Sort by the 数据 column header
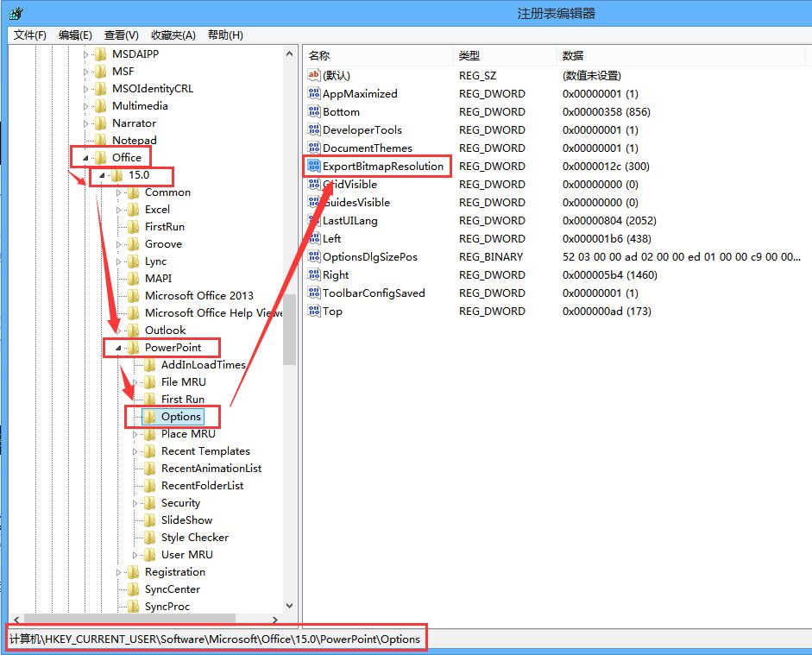Viewport: 812px width, 655px height. point(682,55)
